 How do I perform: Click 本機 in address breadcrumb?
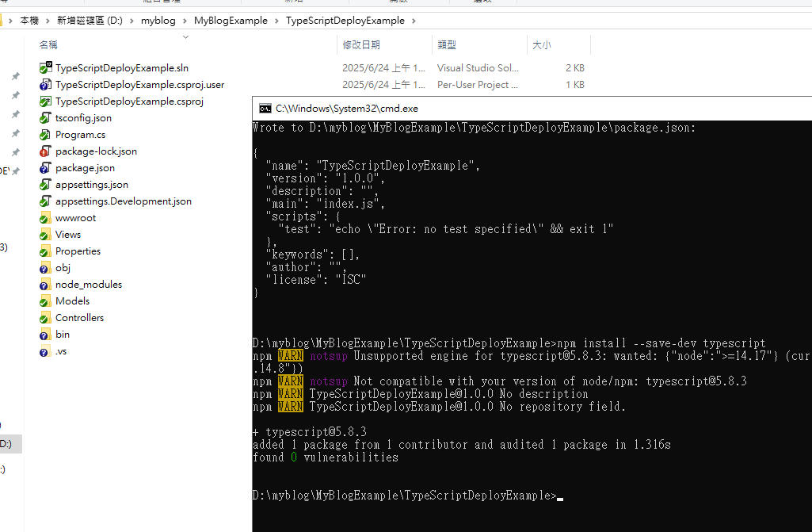[29, 21]
